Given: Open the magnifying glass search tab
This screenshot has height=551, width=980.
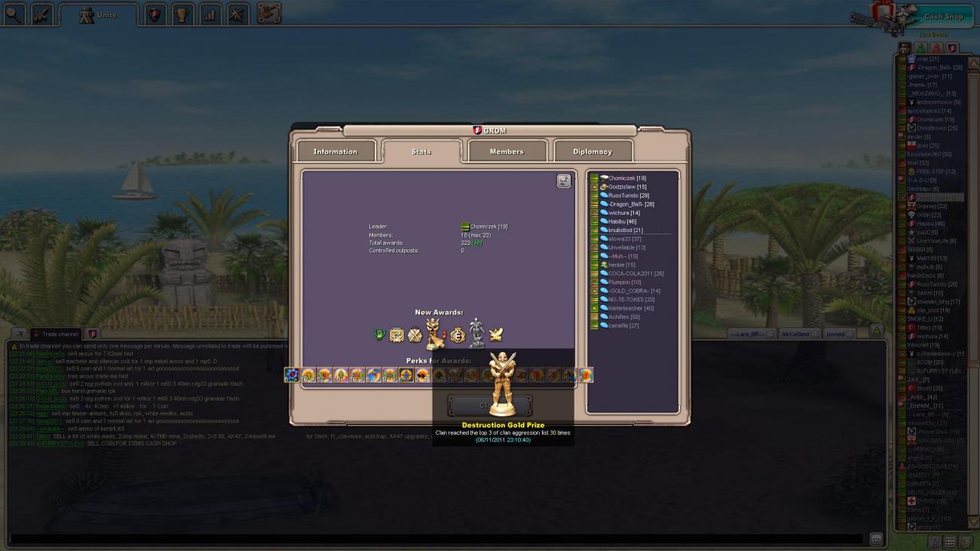Looking at the screenshot, I should pyautogui.click(x=14, y=14).
